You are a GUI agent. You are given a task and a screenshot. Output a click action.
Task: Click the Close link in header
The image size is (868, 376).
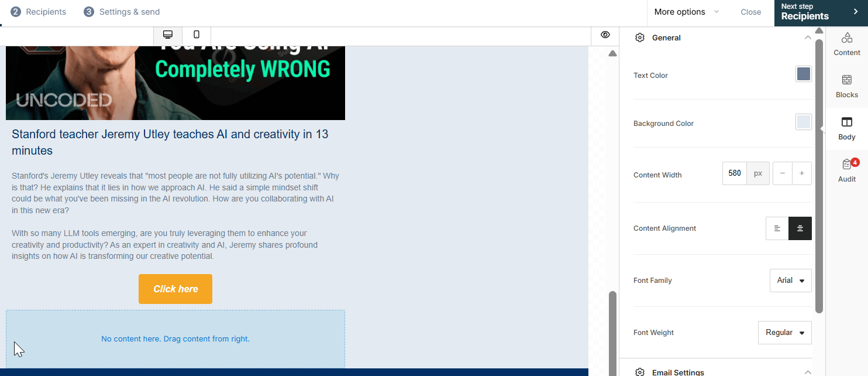pyautogui.click(x=751, y=12)
